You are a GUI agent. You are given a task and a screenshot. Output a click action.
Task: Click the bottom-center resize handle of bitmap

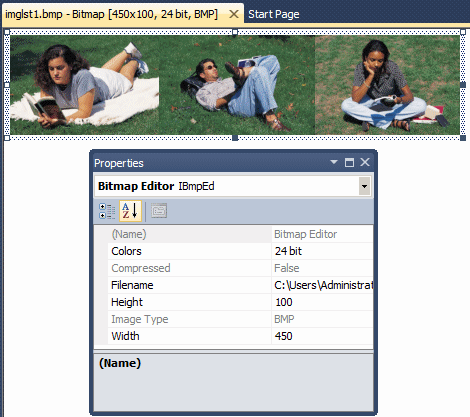point(235,138)
